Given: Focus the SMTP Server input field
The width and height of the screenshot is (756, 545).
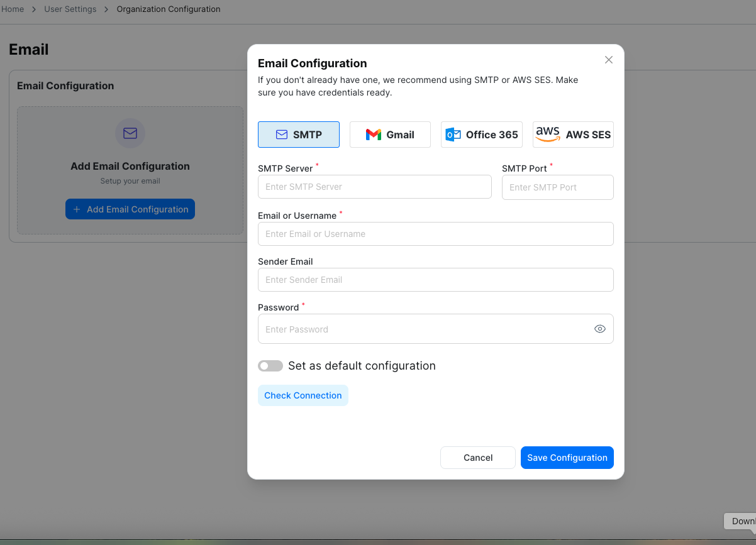Looking at the screenshot, I should [x=374, y=187].
